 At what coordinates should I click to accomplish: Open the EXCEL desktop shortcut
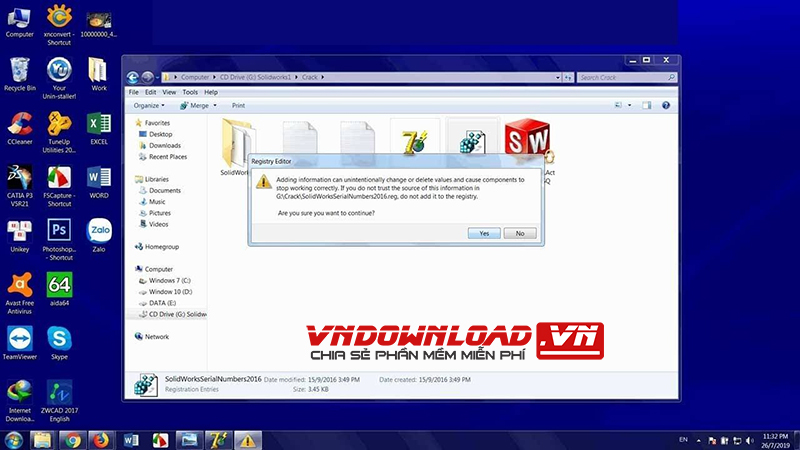point(99,129)
